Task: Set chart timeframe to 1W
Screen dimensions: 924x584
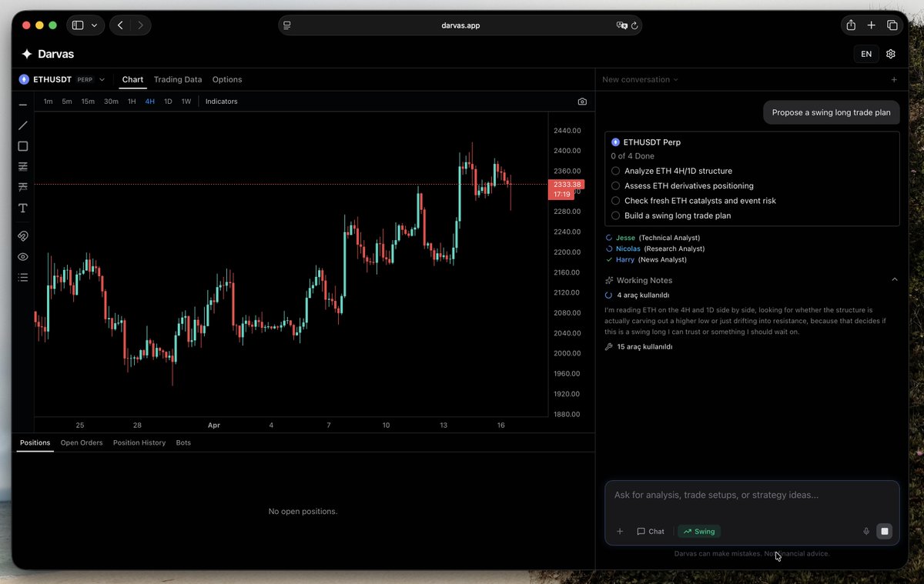Action: 186,102
